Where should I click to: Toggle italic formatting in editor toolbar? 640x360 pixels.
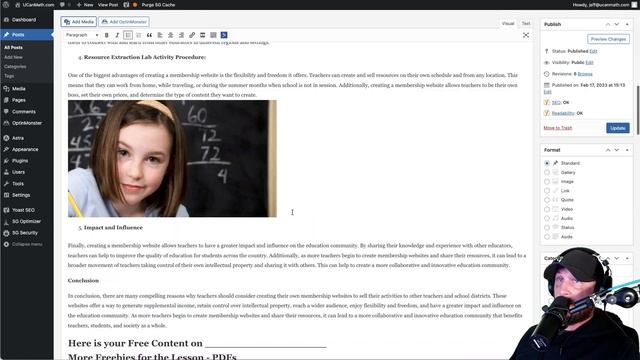[x=117, y=35]
